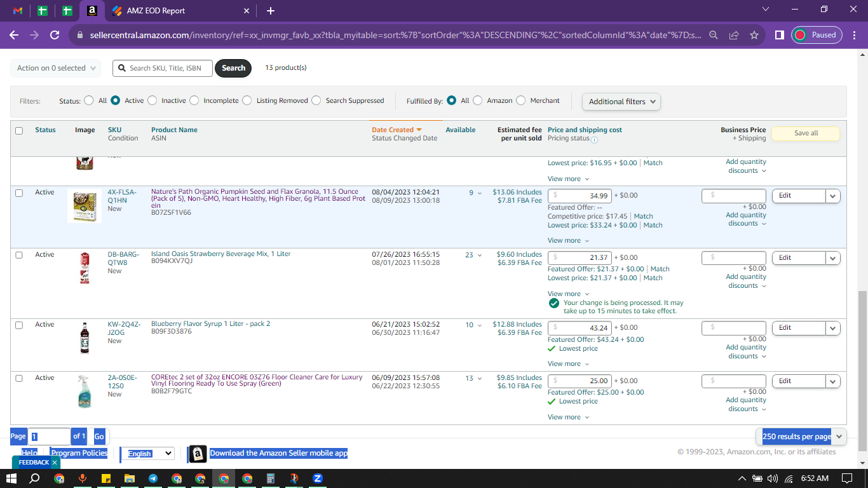
Task: Click the Amazon Seller app logo icon
Action: click(x=198, y=454)
